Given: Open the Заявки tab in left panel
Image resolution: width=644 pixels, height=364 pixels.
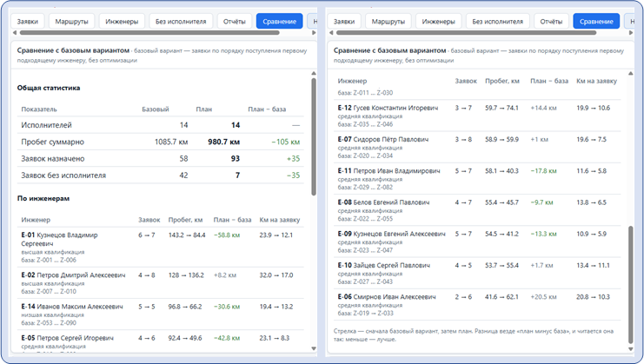Looking at the screenshot, I should (28, 22).
